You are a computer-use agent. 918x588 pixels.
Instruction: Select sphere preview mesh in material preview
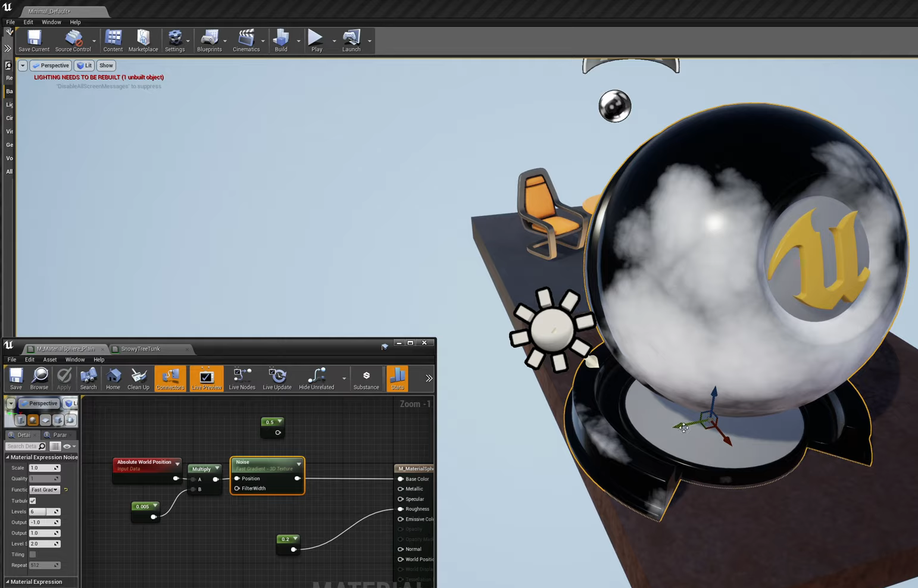(x=33, y=420)
